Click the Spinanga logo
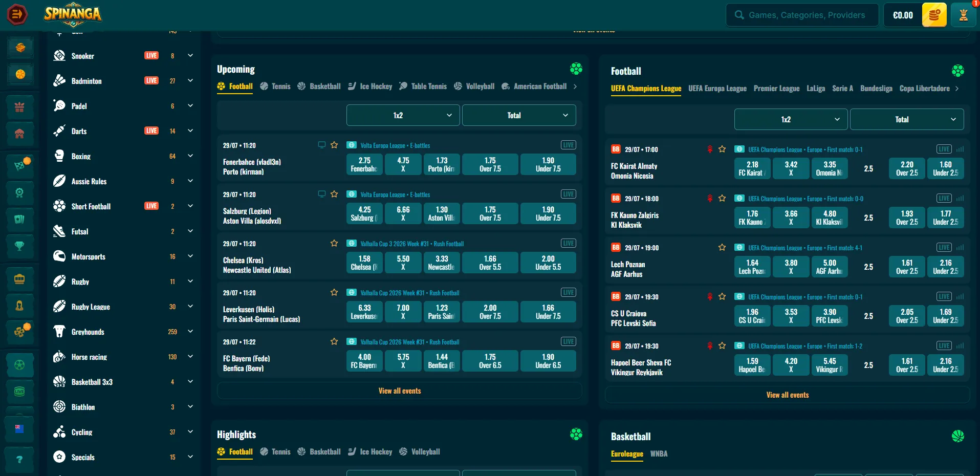The height and width of the screenshot is (476, 980). pos(73,14)
